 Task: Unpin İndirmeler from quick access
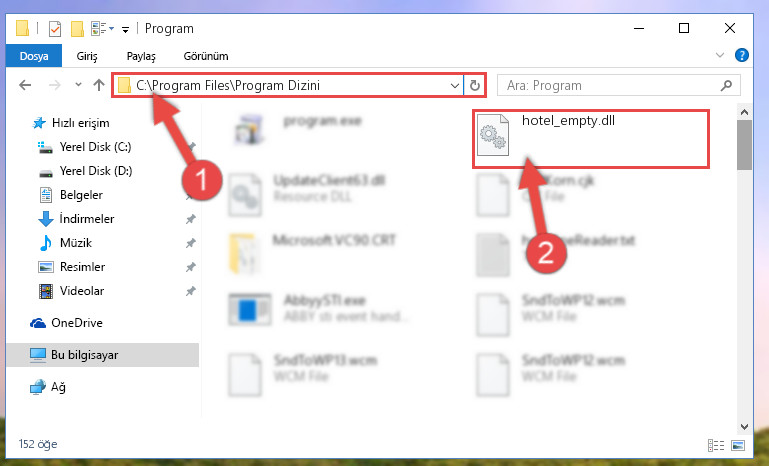point(191,219)
